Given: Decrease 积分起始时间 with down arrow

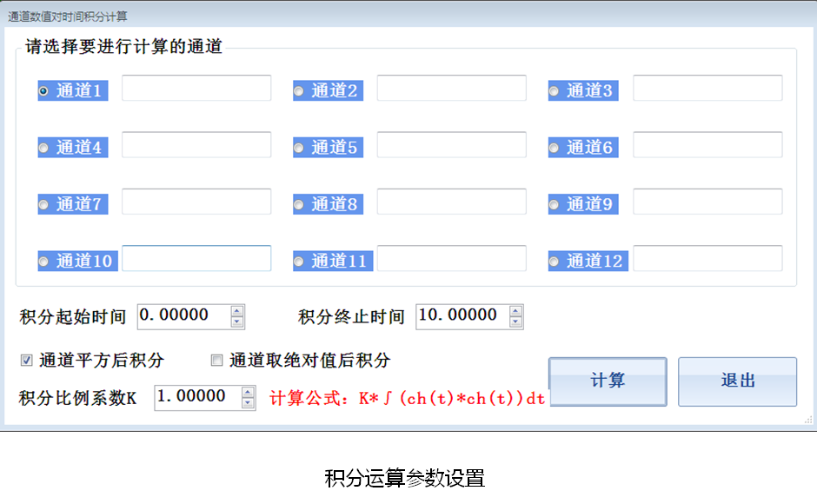Looking at the screenshot, I should click(237, 322).
